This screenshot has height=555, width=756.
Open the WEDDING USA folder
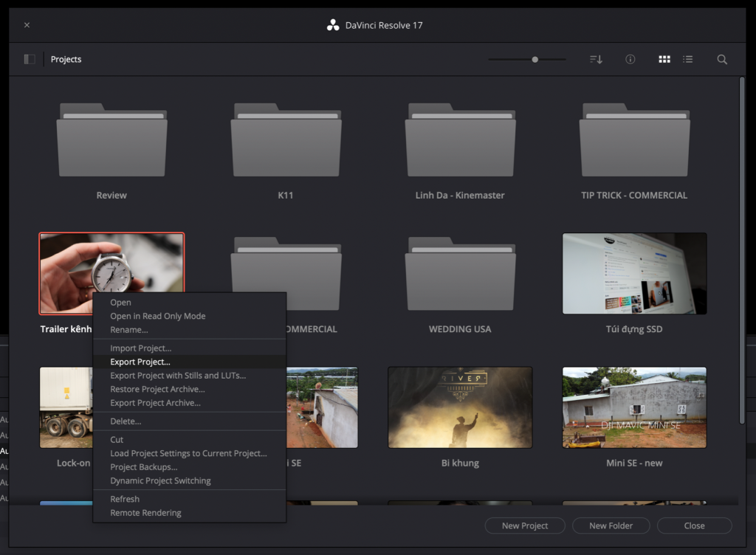[460, 273]
